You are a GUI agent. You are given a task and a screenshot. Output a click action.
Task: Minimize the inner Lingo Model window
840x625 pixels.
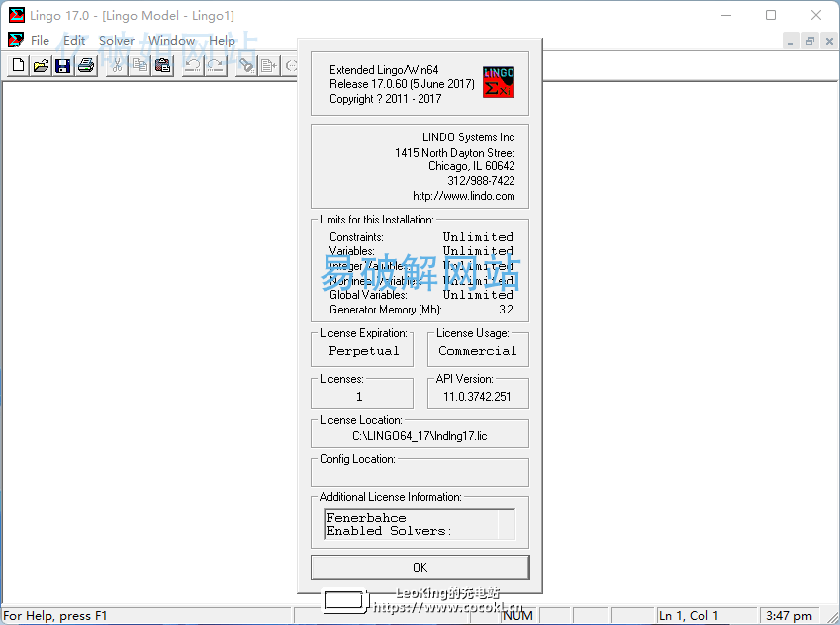click(791, 41)
